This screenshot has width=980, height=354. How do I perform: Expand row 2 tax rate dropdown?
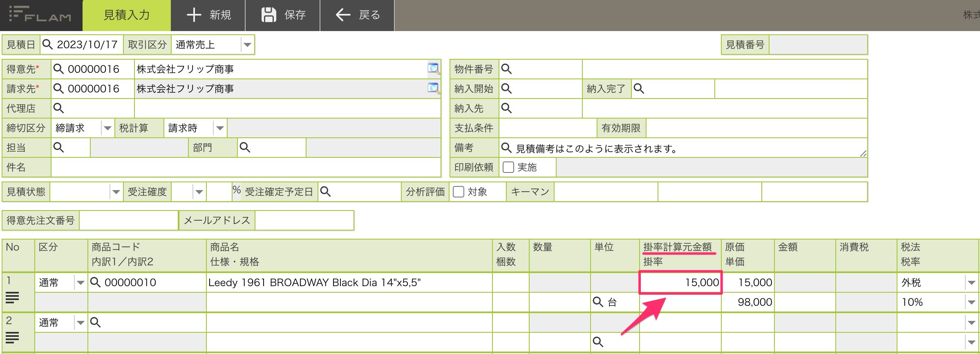click(x=971, y=343)
